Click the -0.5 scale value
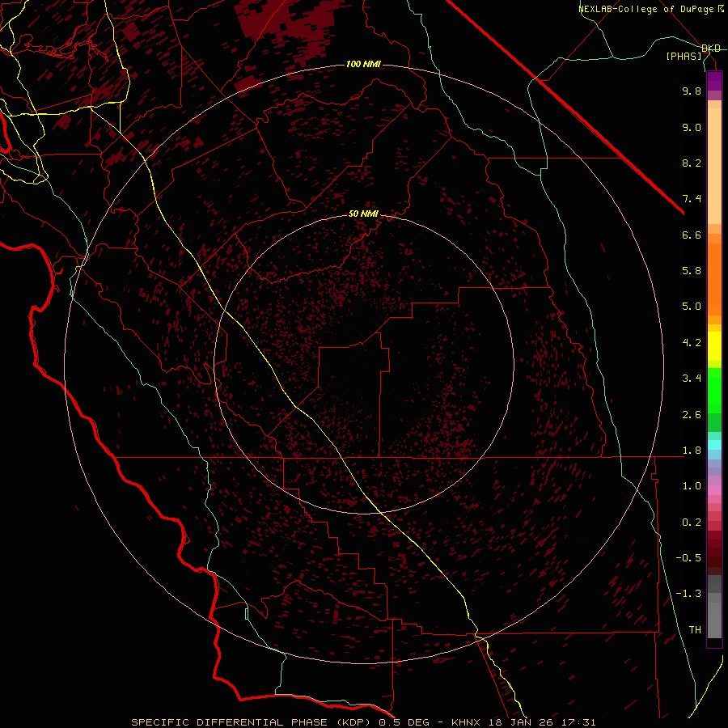Viewport: 728px width, 728px height. [x=688, y=558]
